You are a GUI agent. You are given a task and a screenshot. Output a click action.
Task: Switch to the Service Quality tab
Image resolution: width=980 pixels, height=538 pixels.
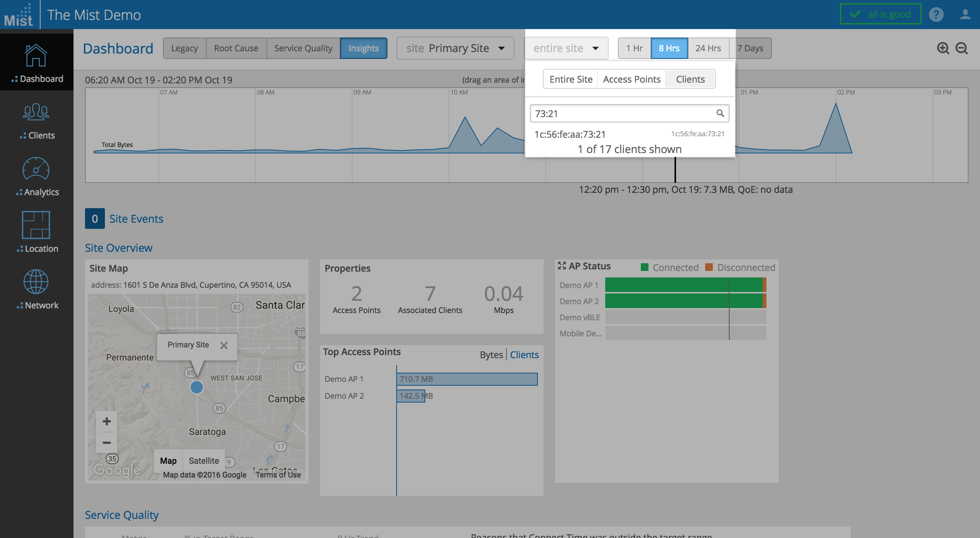coord(303,48)
